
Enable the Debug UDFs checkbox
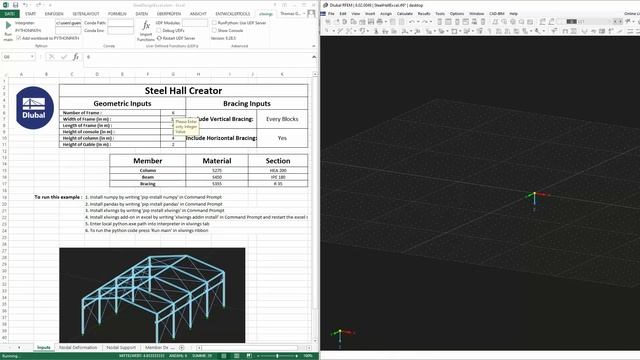(x=159, y=31)
